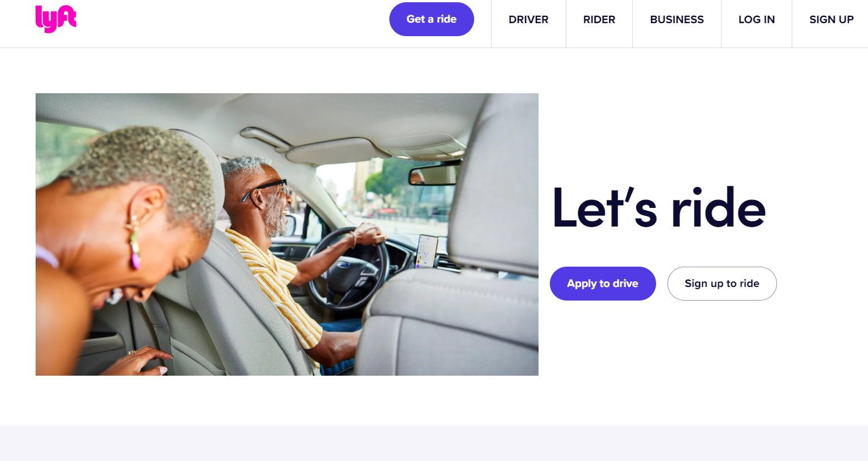
Task: Click the pink Lyft logo
Action: pos(56,19)
